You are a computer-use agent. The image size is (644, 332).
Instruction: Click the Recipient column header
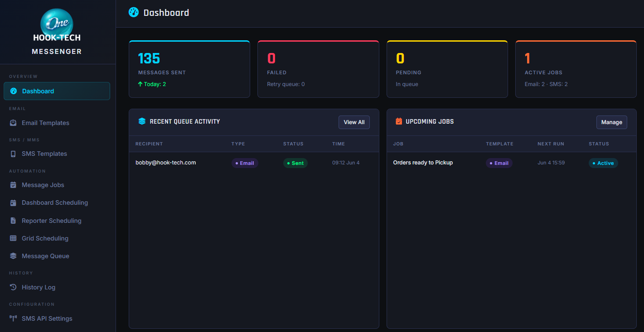click(149, 144)
